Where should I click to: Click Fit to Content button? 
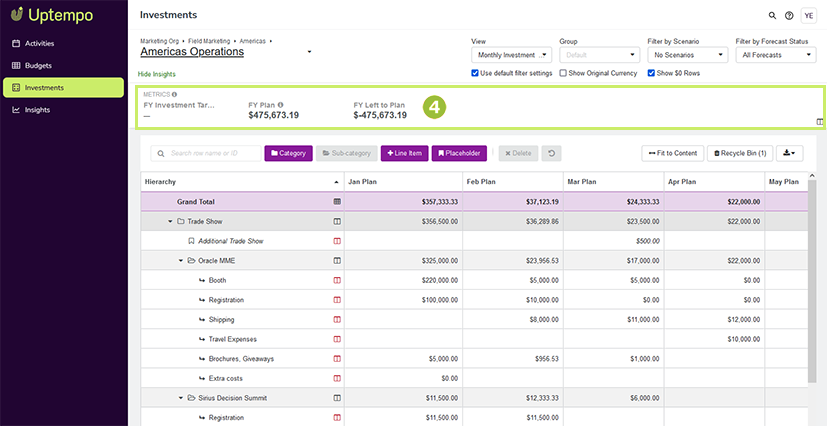tap(672, 153)
